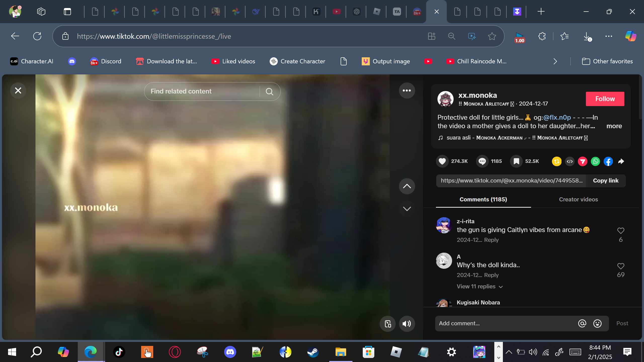Share to WhatsApp using the green icon
The height and width of the screenshot is (362, 644).
coord(595,161)
